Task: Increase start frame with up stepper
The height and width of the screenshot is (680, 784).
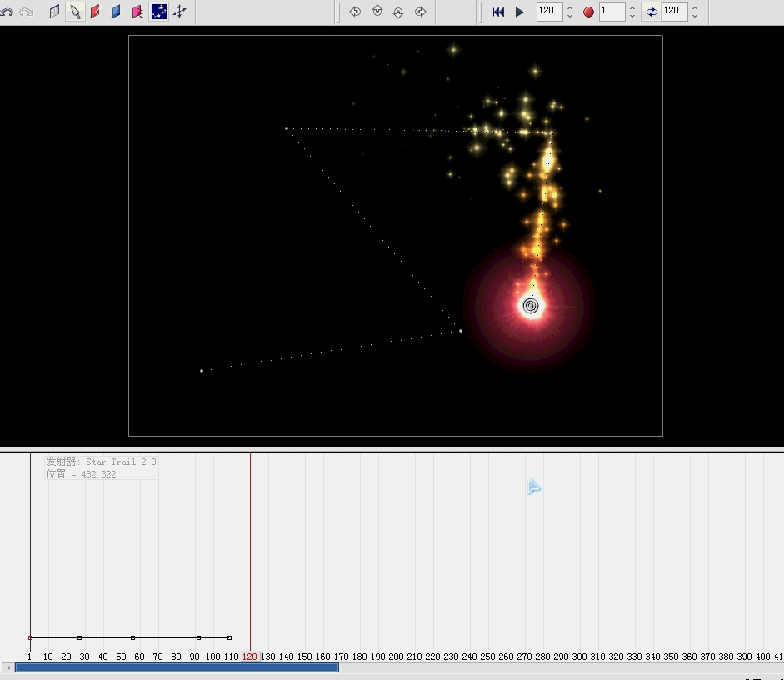Action: 632,7
